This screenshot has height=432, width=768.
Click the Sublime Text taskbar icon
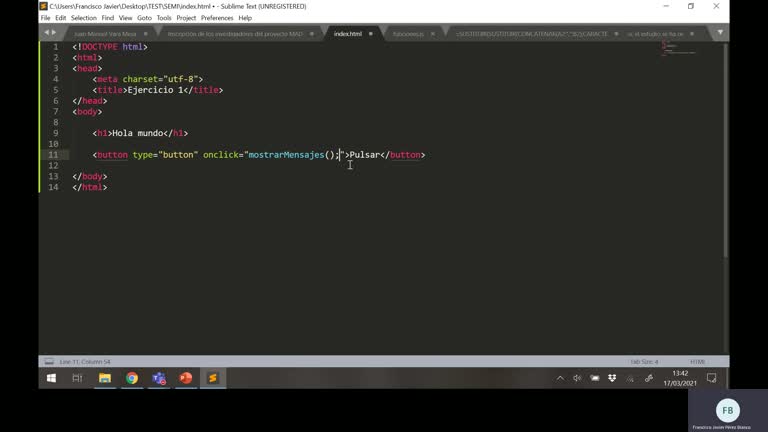click(x=213, y=378)
